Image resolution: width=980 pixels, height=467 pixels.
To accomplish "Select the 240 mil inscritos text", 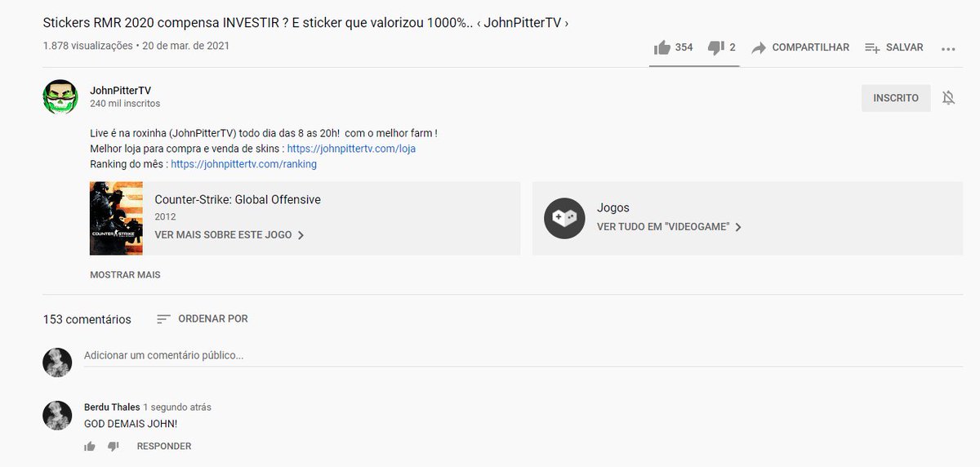I will (x=125, y=104).
